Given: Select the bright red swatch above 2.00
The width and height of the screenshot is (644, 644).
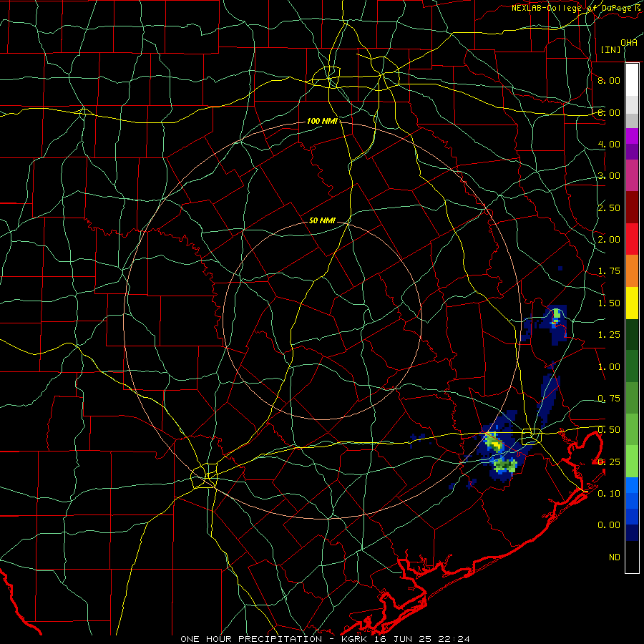Looking at the screenshot, I should tap(632, 239).
